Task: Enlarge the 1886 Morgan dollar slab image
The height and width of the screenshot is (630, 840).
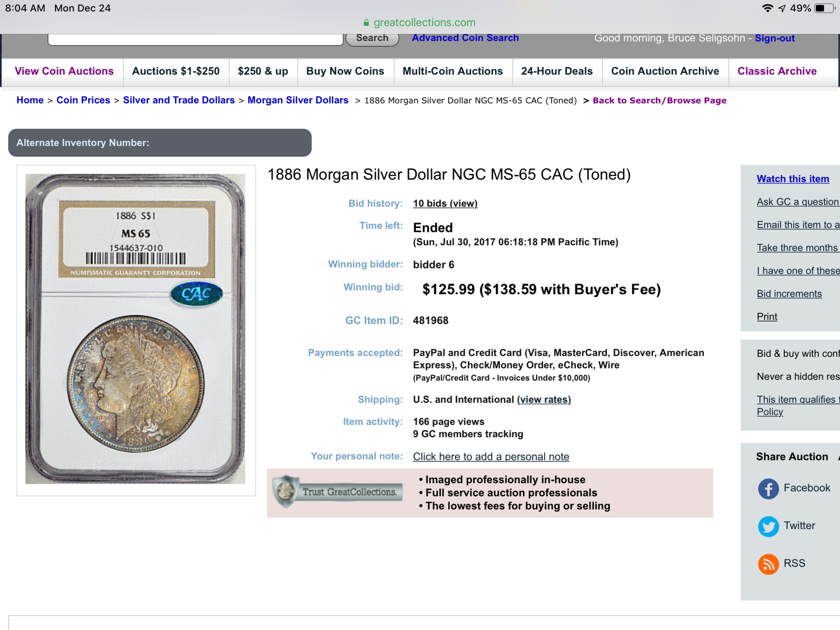Action: 135,329
